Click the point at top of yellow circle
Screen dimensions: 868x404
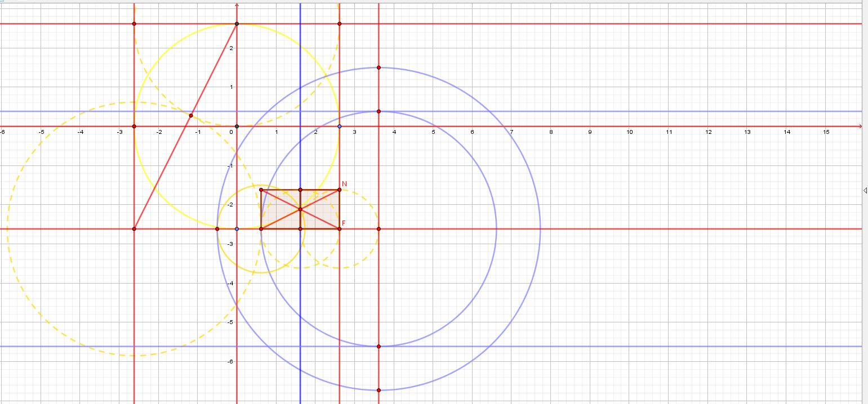click(237, 24)
